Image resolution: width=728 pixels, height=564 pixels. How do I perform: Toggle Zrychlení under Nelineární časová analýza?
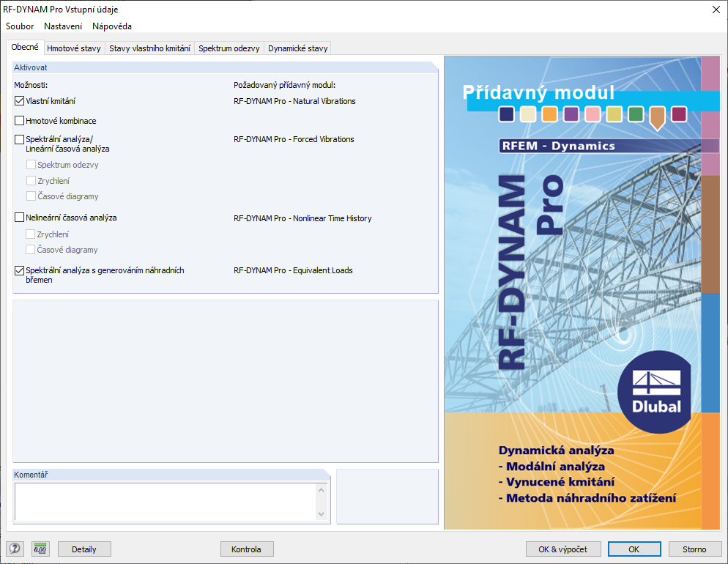pyautogui.click(x=31, y=234)
